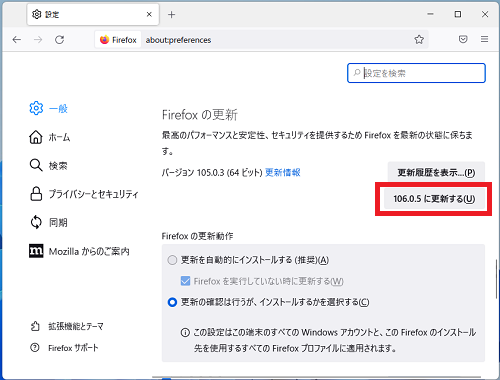This screenshot has height=380, width=500.
Task: Close the Firefox window
Action: click(485, 14)
